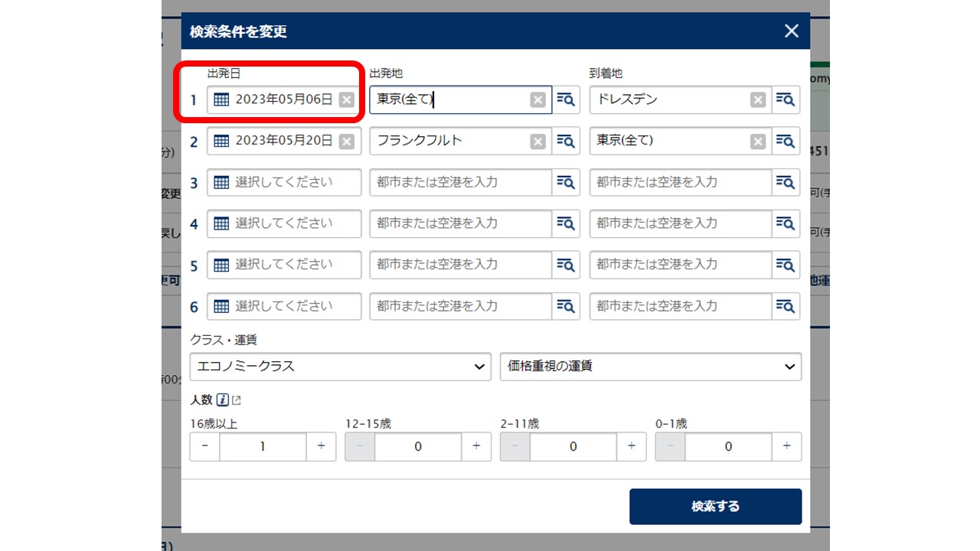Image resolution: width=980 pixels, height=551 pixels.
Task: Open calendar icon in row 3
Action: pyautogui.click(x=221, y=182)
